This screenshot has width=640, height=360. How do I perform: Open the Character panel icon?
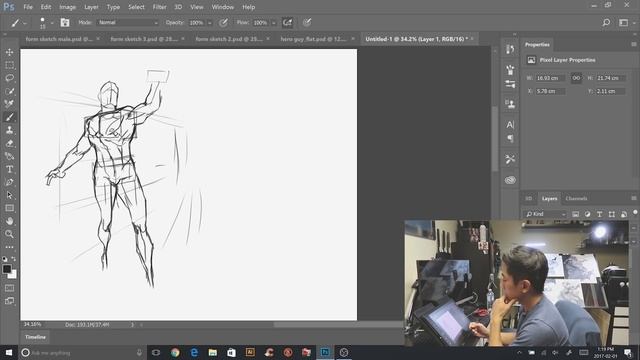click(510, 124)
